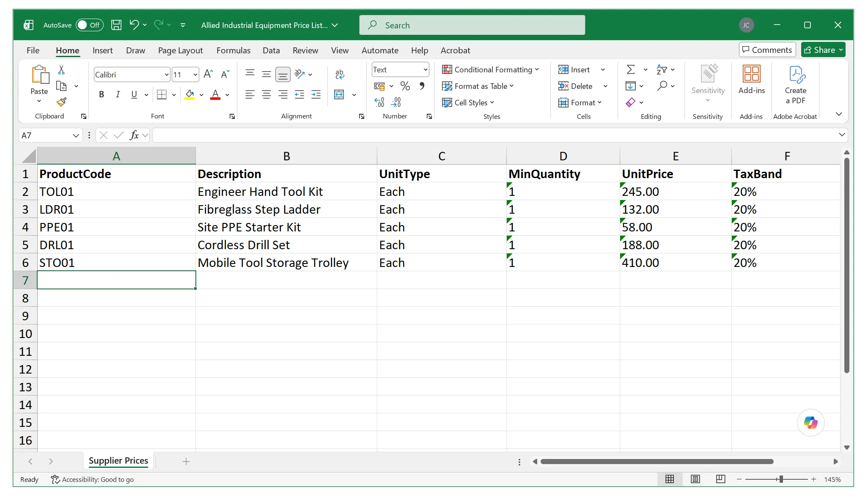Open the Data ribbon tab
This screenshot has width=868, height=503.
[x=271, y=50]
